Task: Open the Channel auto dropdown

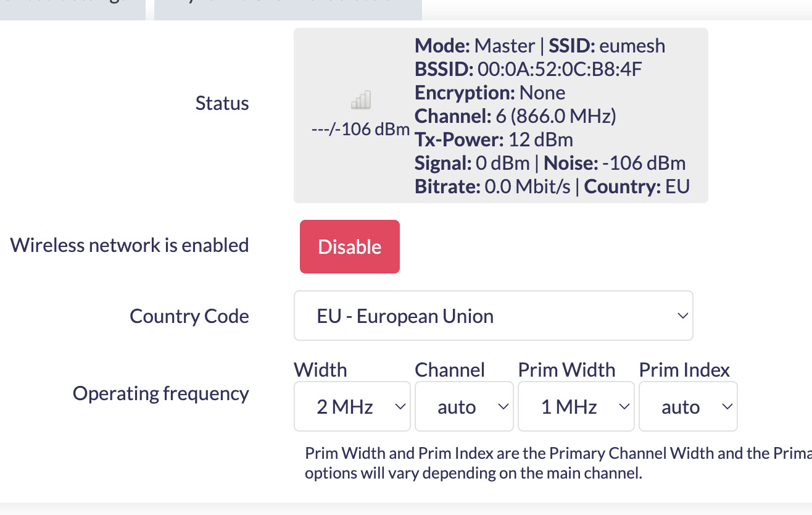Action: (463, 406)
